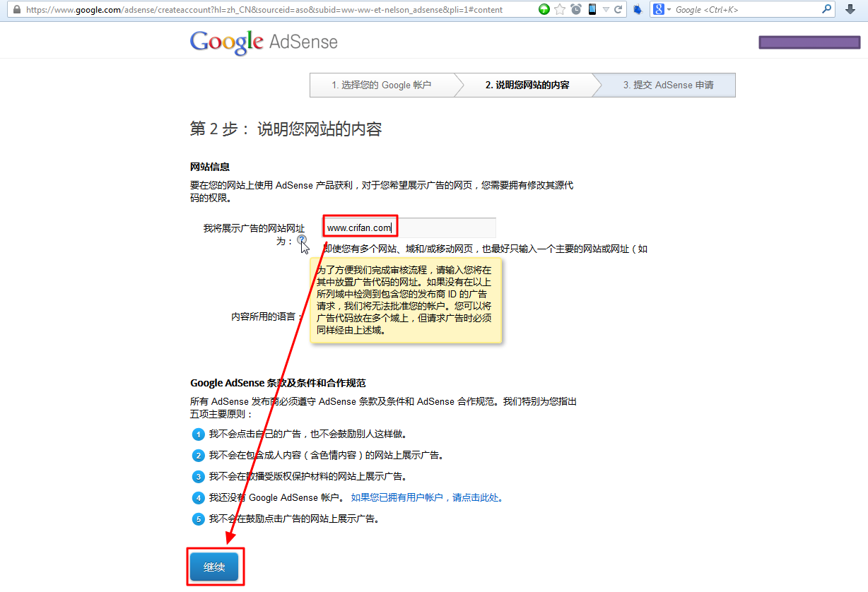
Task: Click the blue 继续 button
Action: click(x=214, y=567)
